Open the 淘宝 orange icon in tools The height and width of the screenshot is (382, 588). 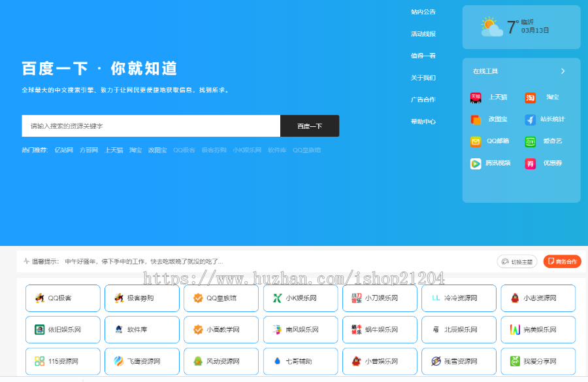point(530,97)
